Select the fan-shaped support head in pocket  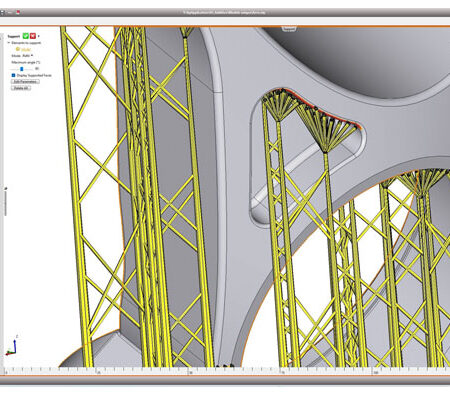tap(327, 128)
